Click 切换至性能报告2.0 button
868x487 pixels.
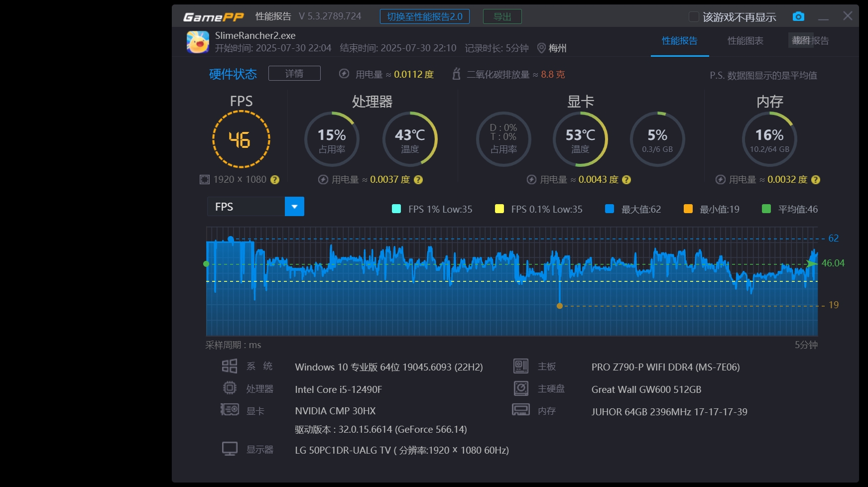point(425,16)
